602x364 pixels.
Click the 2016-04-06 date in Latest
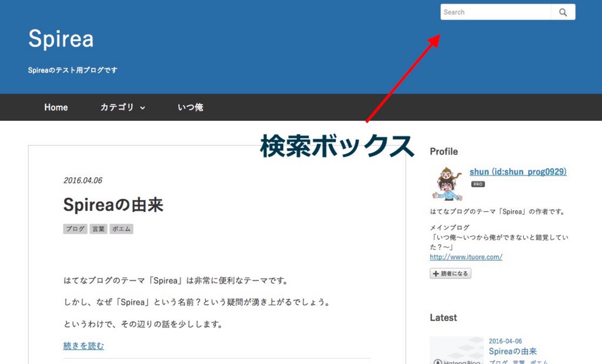505,341
